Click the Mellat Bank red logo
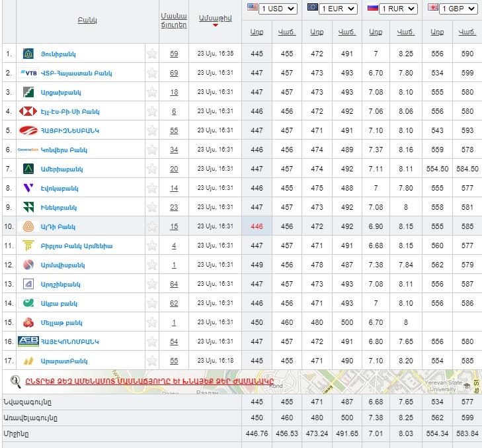 click(28, 322)
